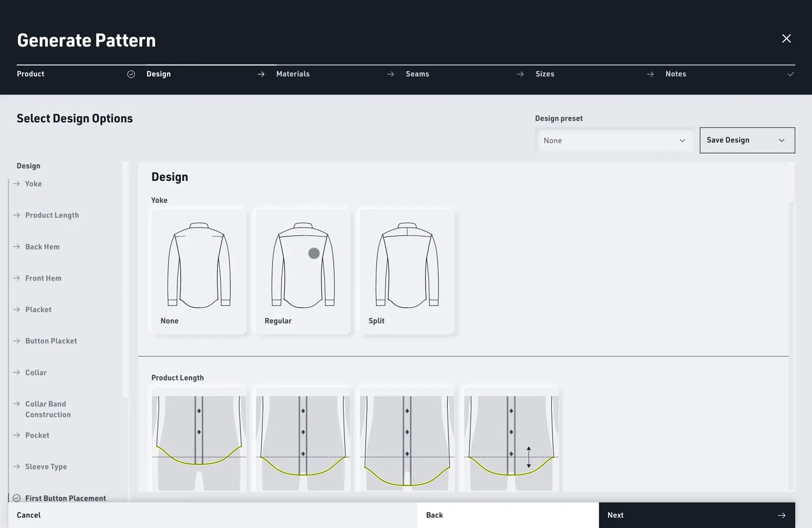Click the Back button
This screenshot has height=528, width=812.
[x=434, y=515]
